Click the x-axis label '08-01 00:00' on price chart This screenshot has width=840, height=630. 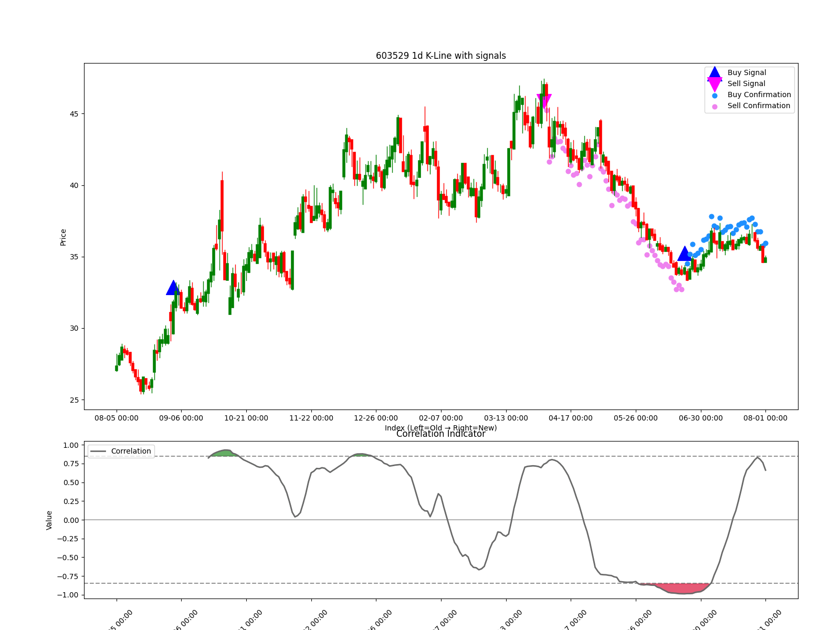click(765, 418)
